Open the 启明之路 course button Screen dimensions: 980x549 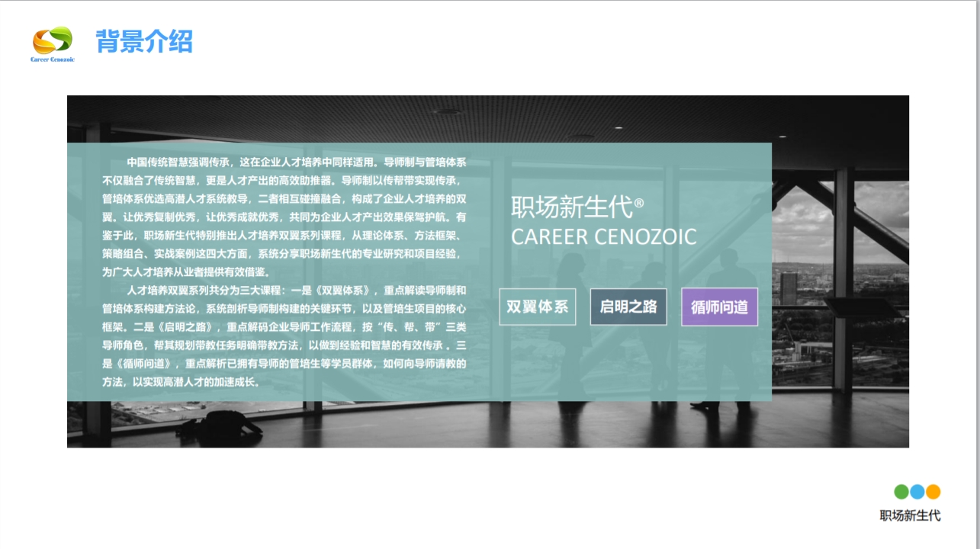tap(628, 307)
